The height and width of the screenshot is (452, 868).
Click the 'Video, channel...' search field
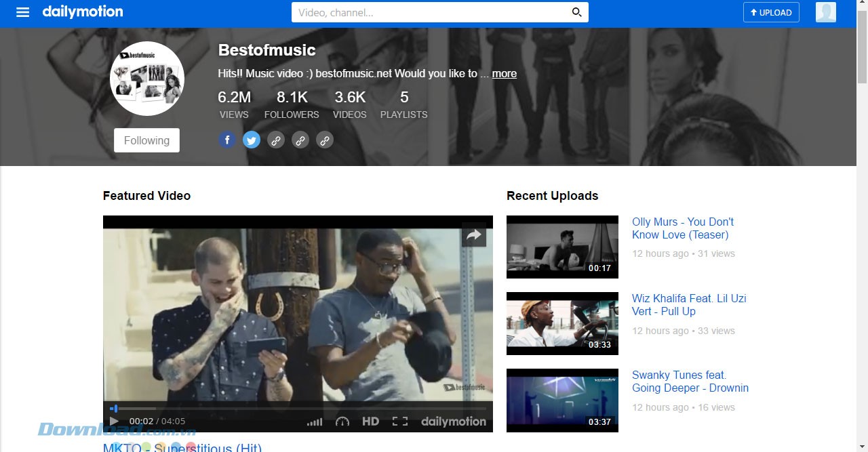(x=431, y=12)
